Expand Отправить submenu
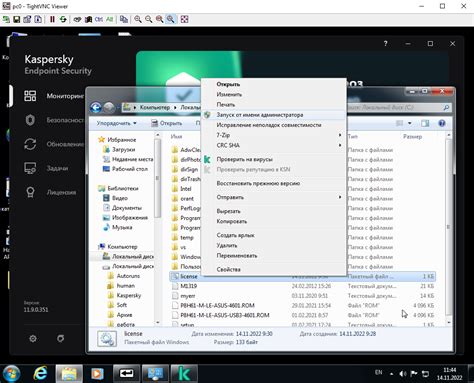This screenshot has height=383, width=474. click(x=273, y=197)
